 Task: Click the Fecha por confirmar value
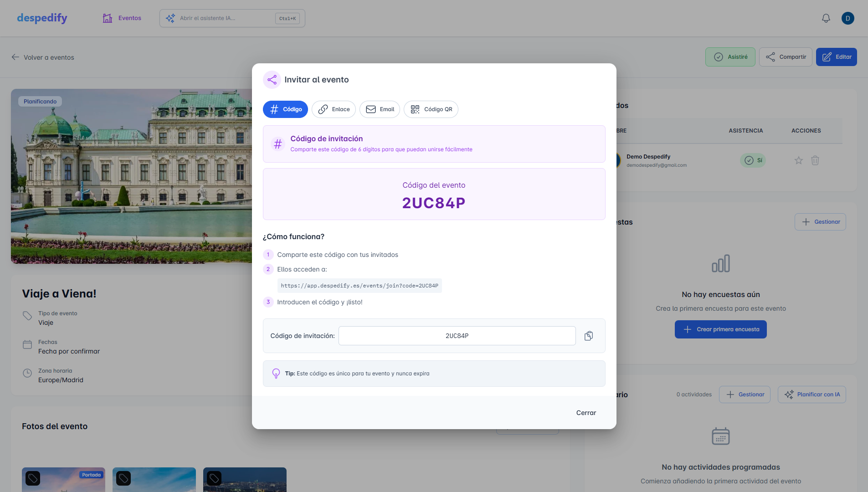69,351
